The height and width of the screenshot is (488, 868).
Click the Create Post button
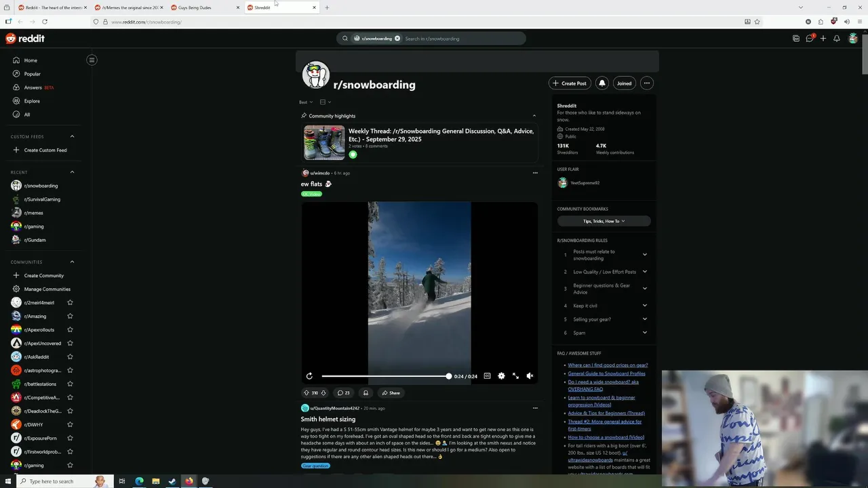[569, 83]
